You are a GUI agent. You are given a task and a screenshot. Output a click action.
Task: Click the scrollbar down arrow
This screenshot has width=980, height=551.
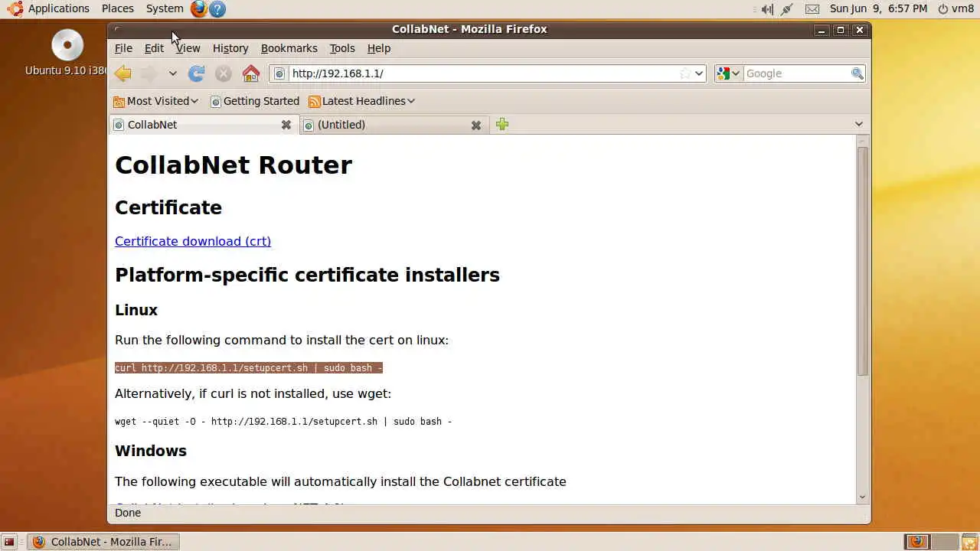tap(863, 497)
